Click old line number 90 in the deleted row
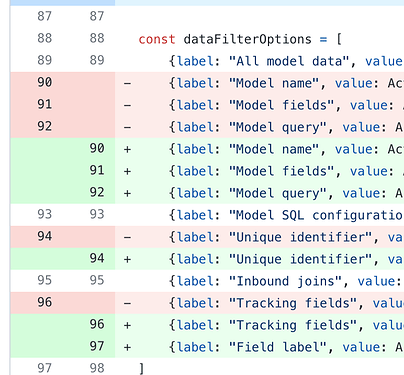Viewport: 404px width, 375px height. click(45, 82)
